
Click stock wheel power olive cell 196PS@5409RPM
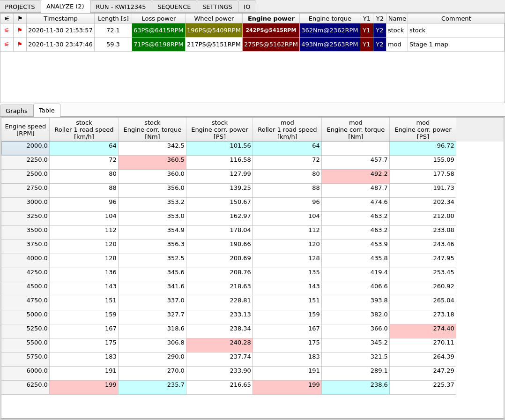pos(214,30)
